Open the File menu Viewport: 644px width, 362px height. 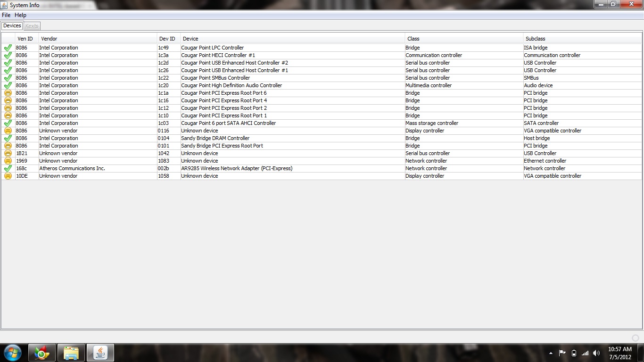tap(6, 15)
